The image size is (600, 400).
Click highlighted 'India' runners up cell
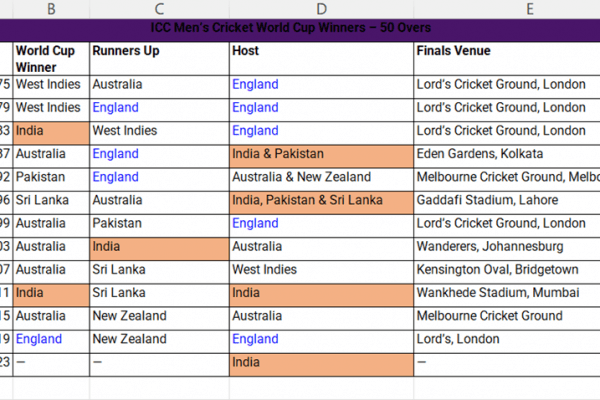160,249
